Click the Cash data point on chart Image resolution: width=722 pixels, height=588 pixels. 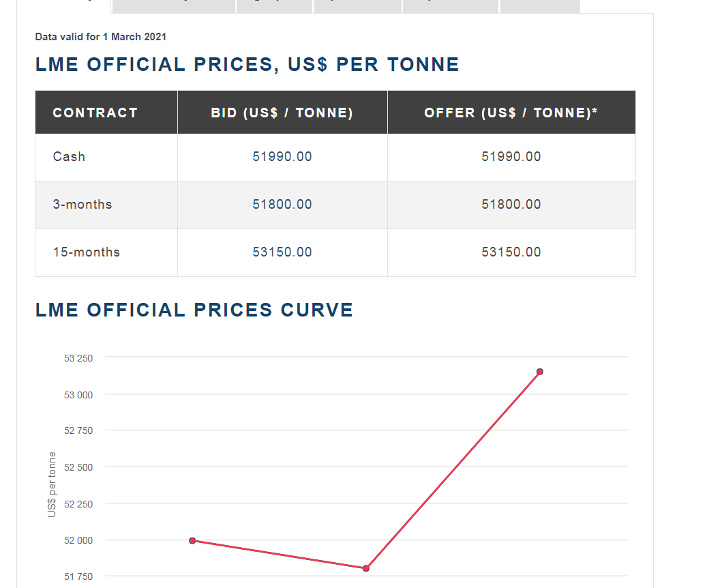click(192, 540)
